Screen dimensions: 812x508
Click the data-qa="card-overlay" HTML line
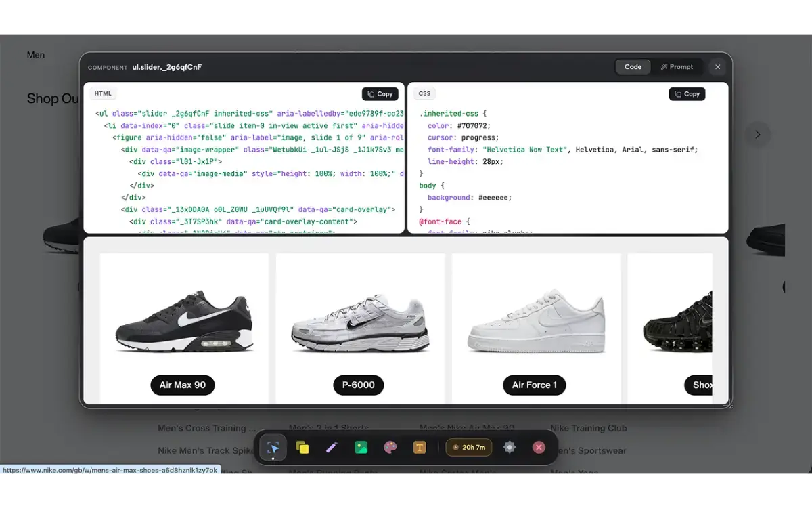[x=258, y=210]
